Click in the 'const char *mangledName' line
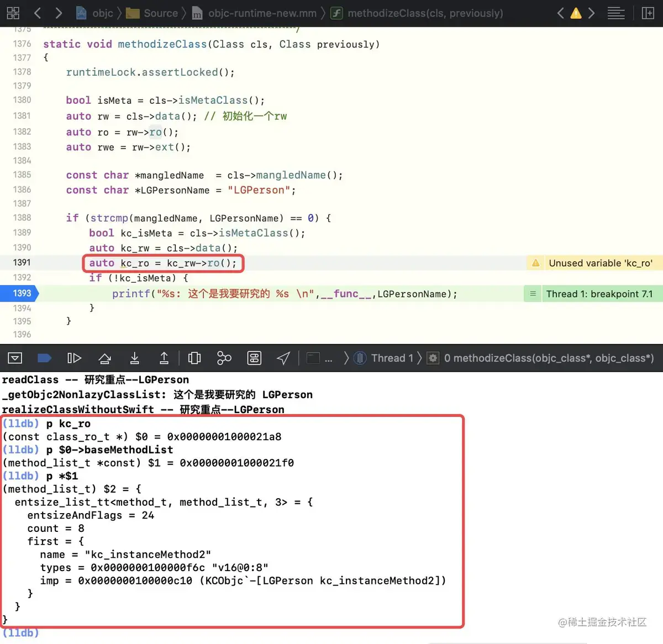The height and width of the screenshot is (644, 663). 204,175
